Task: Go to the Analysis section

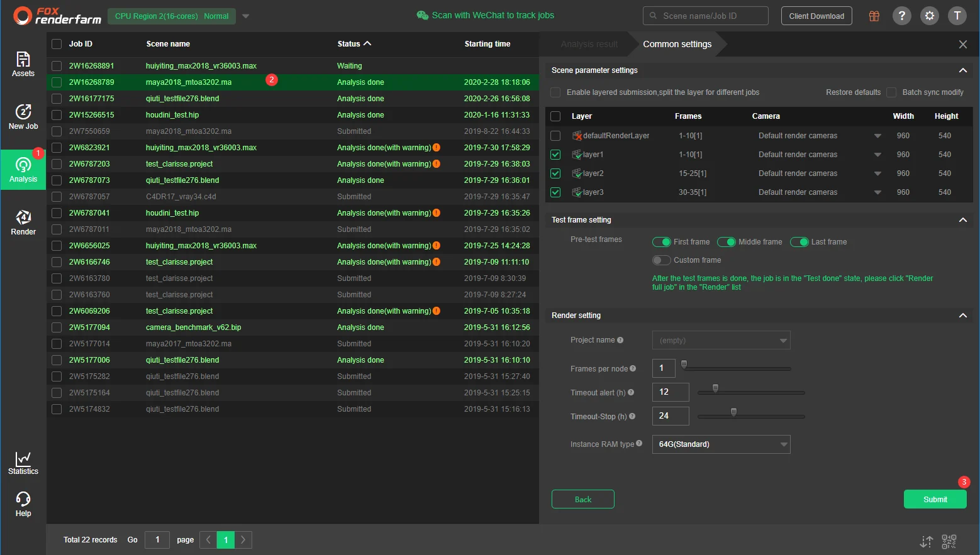Action: click(x=23, y=170)
